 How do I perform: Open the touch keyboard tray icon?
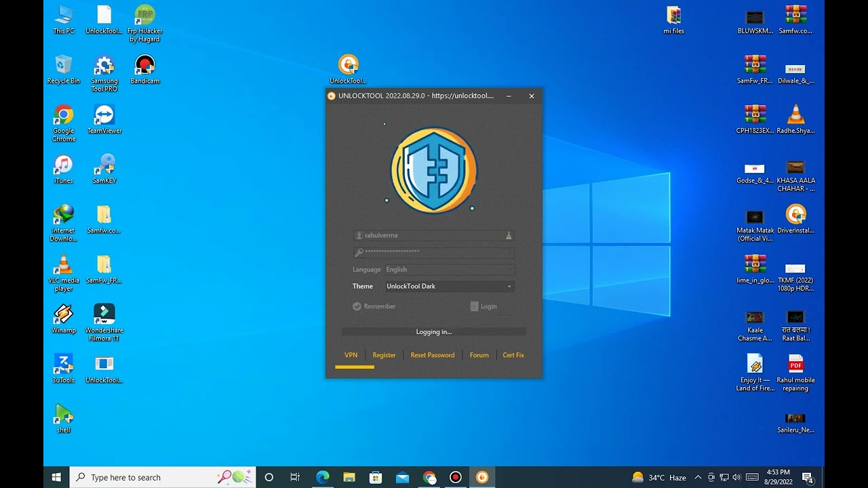pyautogui.click(x=752, y=477)
